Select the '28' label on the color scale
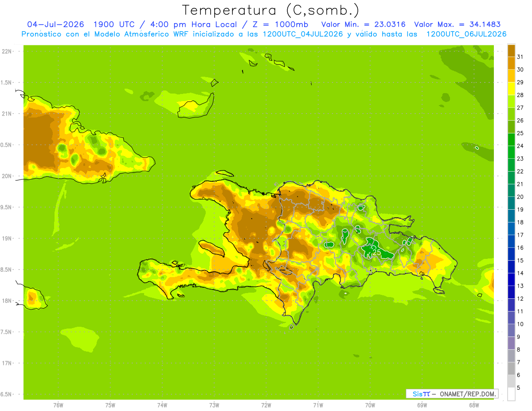This screenshot has height=411, width=532. [x=520, y=94]
